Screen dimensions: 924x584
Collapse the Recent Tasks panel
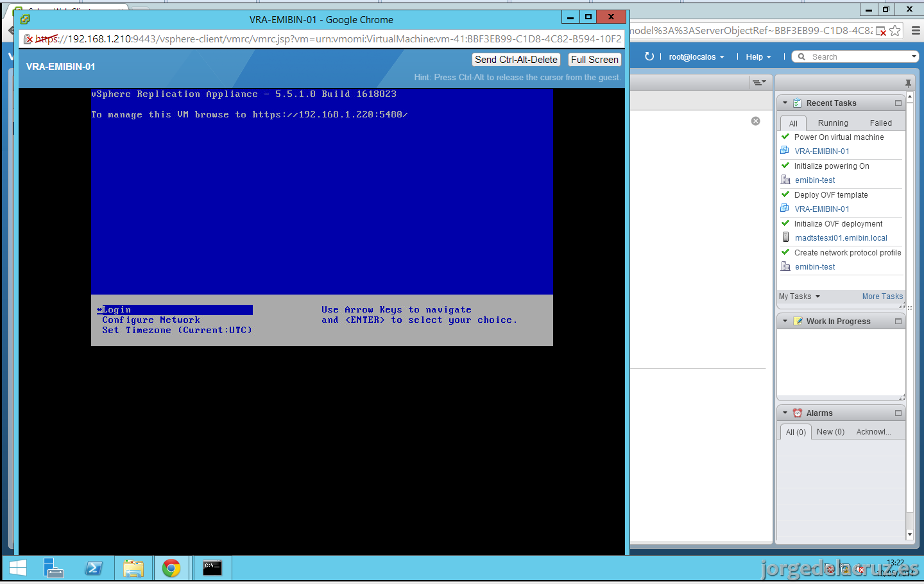pyautogui.click(x=785, y=103)
